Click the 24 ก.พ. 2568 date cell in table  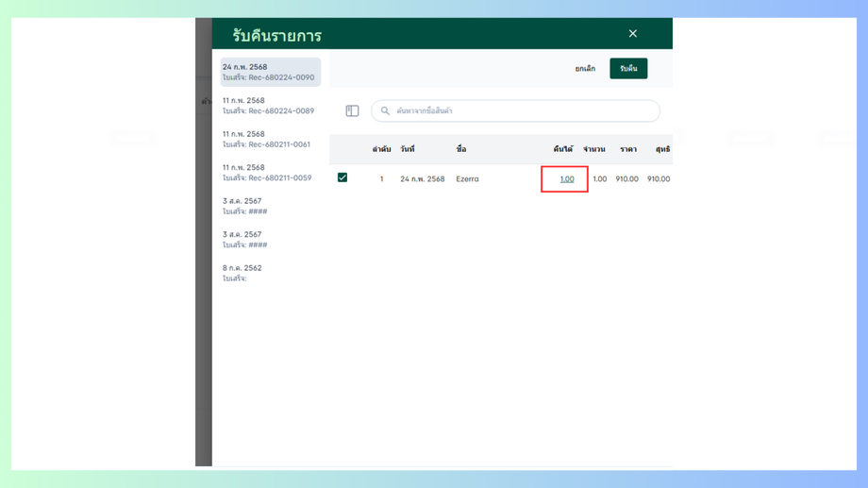click(x=423, y=179)
